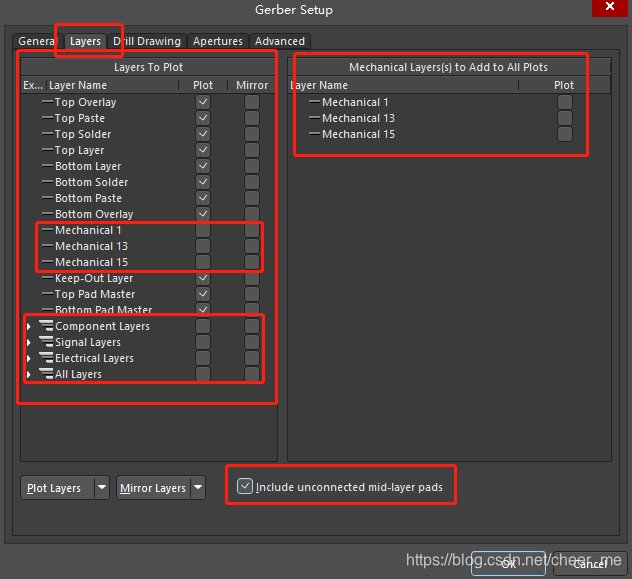This screenshot has height=579, width=632.
Task: Enable Mirror for Top Paste layer
Action: click(252, 118)
